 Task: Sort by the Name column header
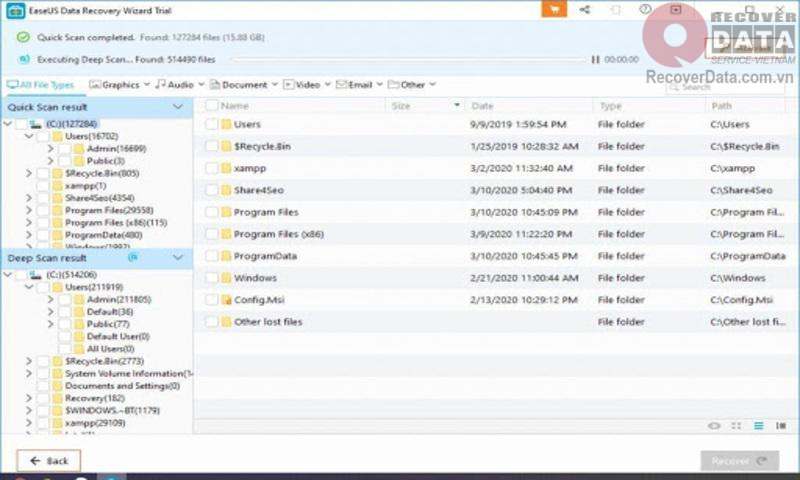coord(235,106)
